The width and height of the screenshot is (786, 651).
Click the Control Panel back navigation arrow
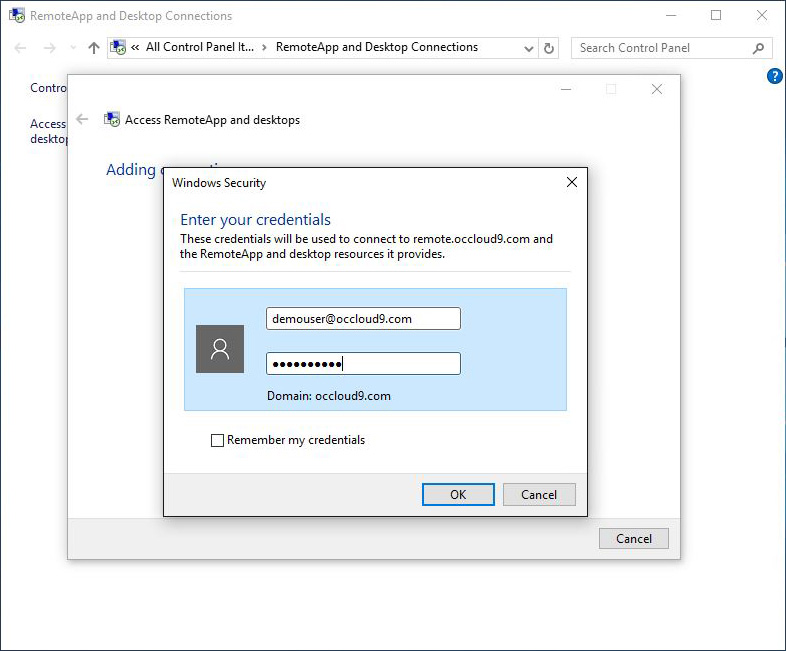tap(21, 48)
